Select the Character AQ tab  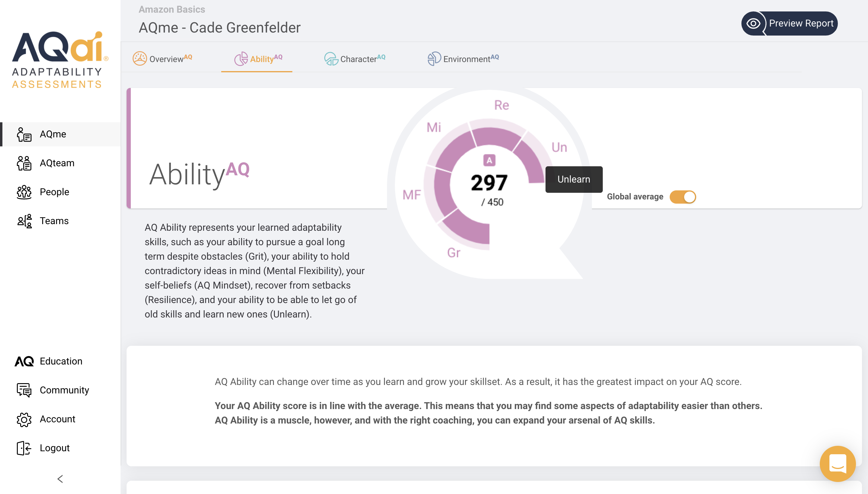click(x=355, y=59)
